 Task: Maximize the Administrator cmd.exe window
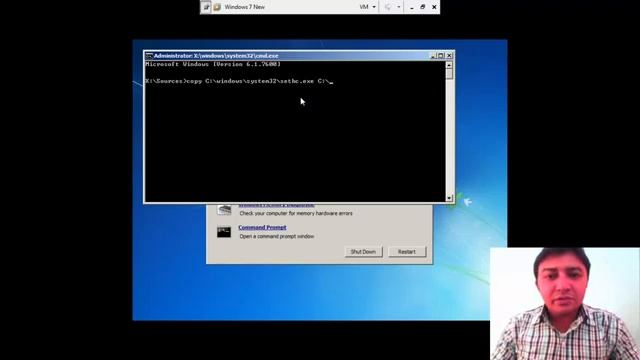pyautogui.click(x=441, y=56)
